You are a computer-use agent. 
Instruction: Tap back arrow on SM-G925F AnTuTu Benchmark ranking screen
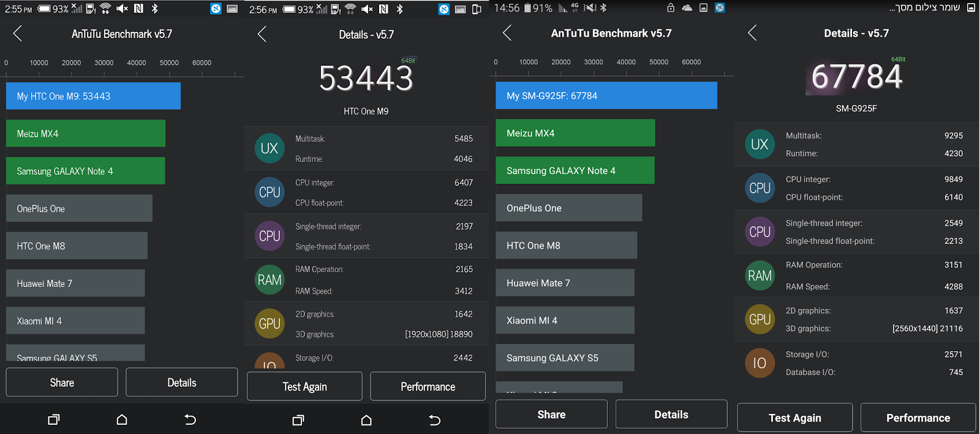click(507, 33)
